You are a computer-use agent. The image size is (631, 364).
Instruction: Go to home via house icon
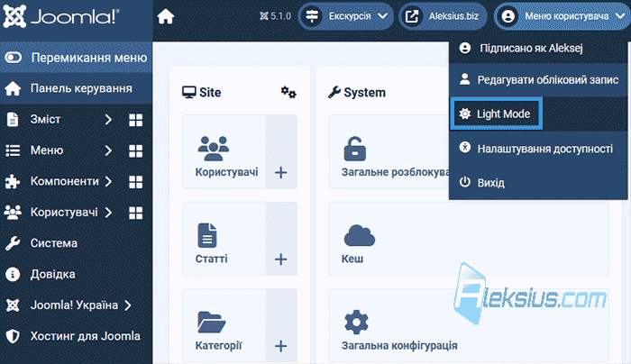pyautogui.click(x=165, y=16)
